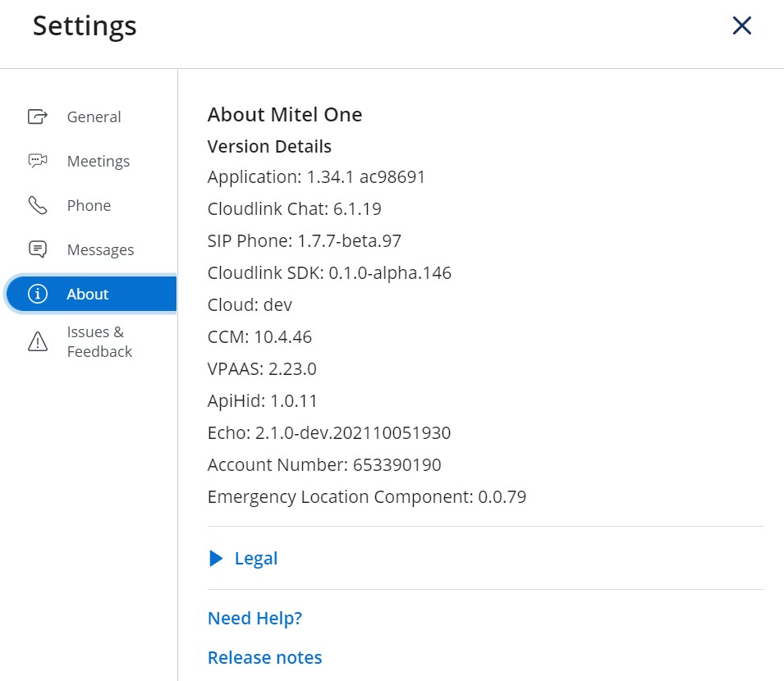Screen dimensions: 784x681
Task: Click the About info circle icon
Action: tap(38, 294)
